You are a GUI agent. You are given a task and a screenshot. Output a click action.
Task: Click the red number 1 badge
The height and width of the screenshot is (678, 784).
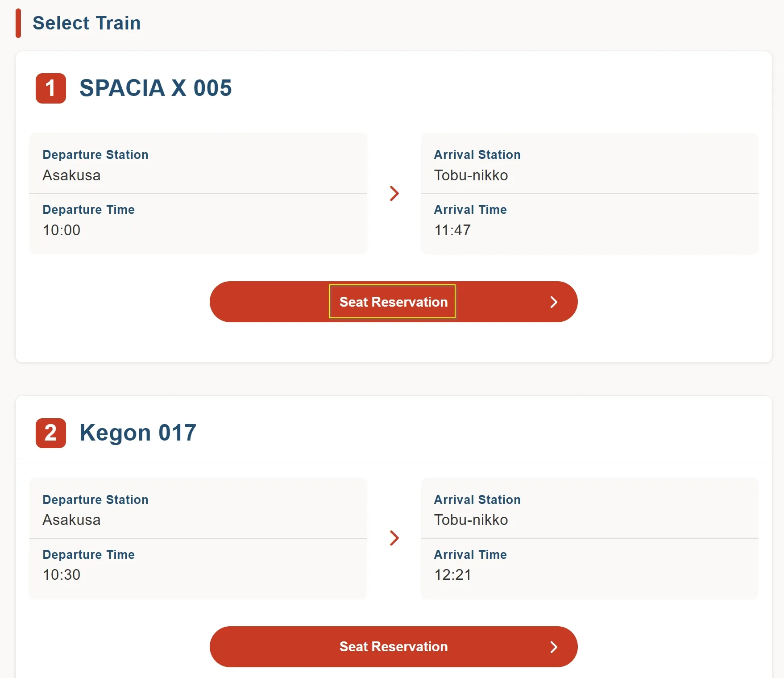[x=51, y=88]
